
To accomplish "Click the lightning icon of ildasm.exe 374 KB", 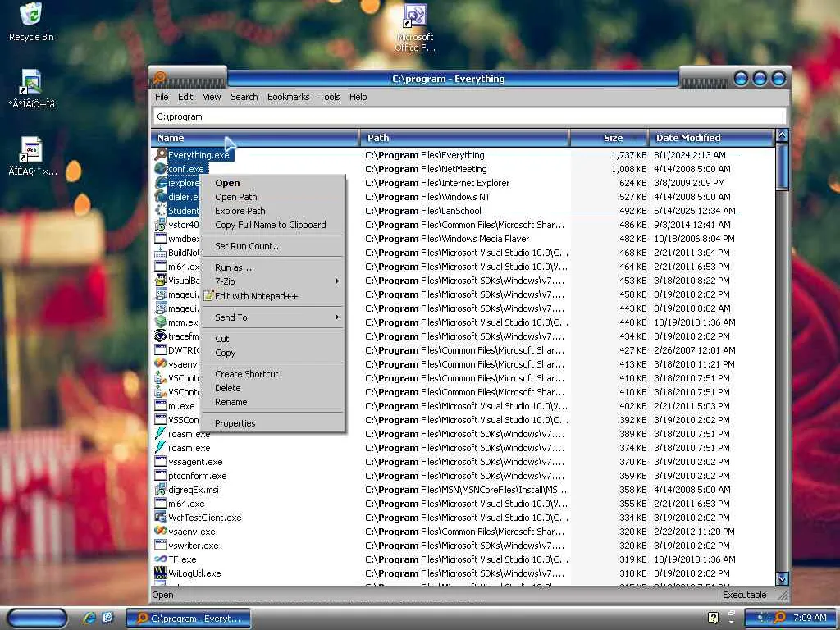I will pos(161,448).
